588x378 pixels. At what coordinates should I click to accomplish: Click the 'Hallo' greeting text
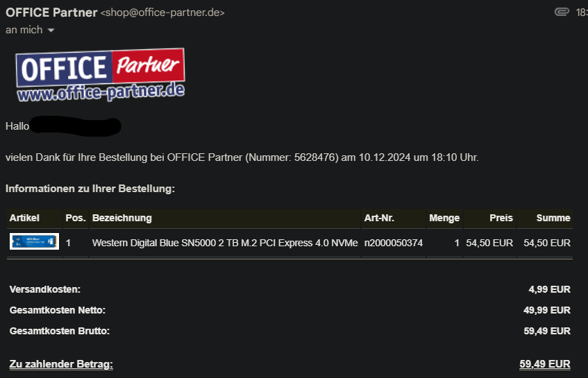tap(17, 126)
